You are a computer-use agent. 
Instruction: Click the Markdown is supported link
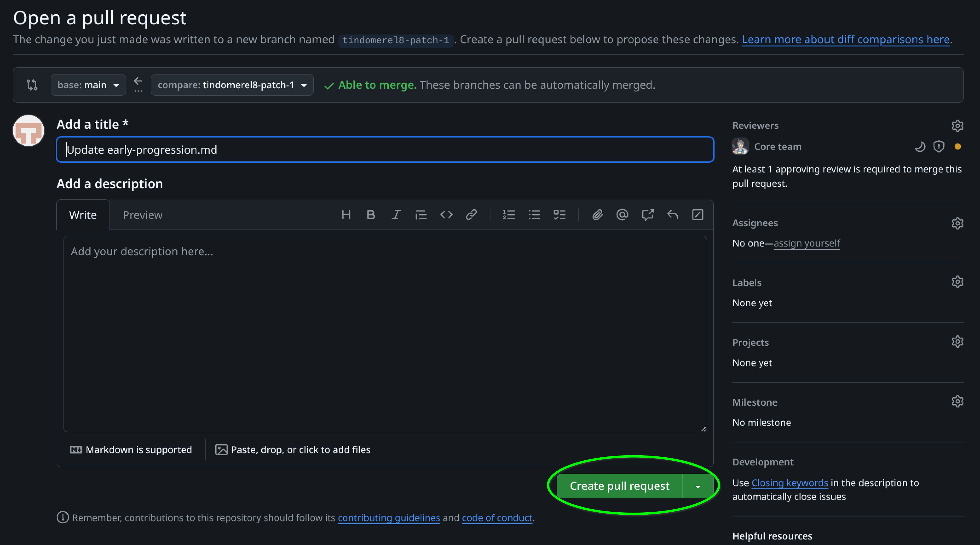coord(131,450)
